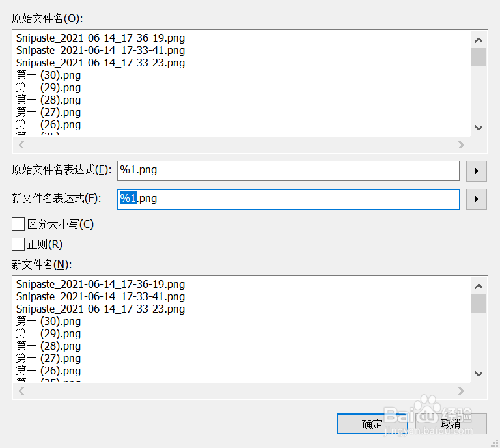Select 第一 (28).png in original list
Screen dimensions: 500x448
point(48,100)
